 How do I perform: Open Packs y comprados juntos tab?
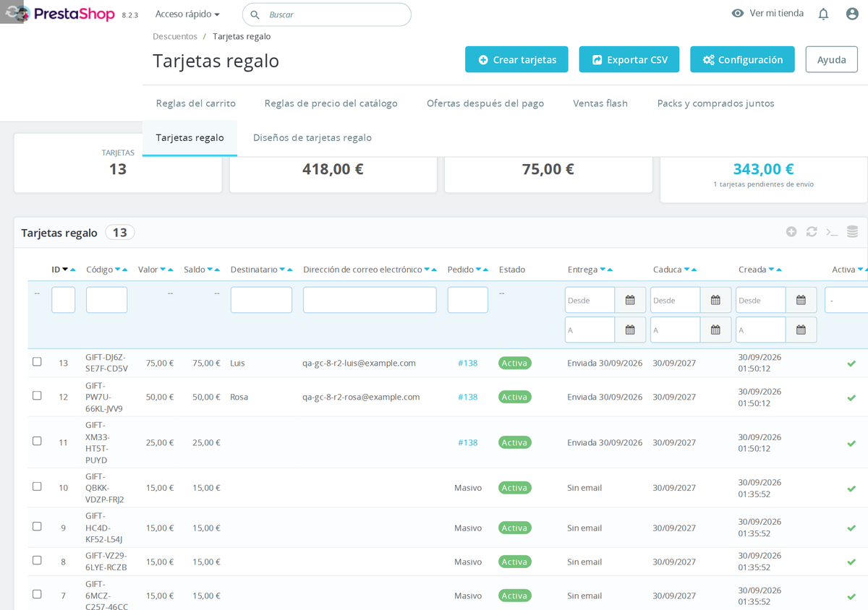715,103
